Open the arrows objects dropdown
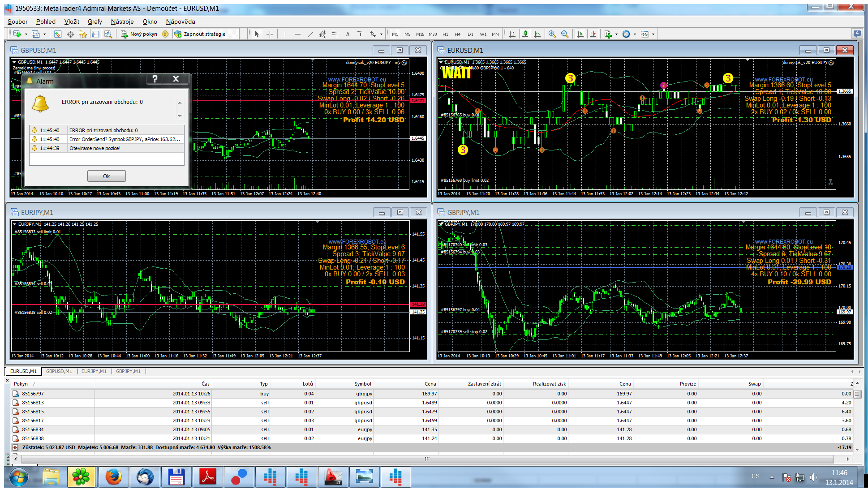 click(x=381, y=34)
